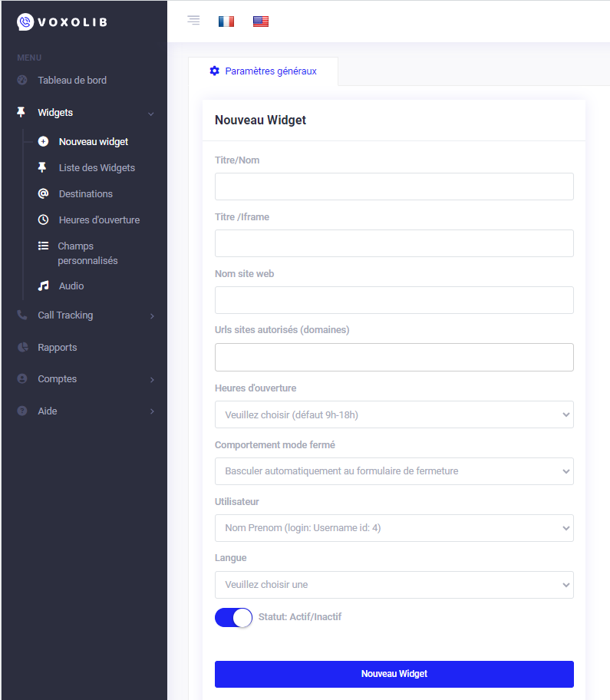Viewport: 610px width, 700px height.
Task: Click the Tableau de bord dashboard icon
Action: coord(22,81)
